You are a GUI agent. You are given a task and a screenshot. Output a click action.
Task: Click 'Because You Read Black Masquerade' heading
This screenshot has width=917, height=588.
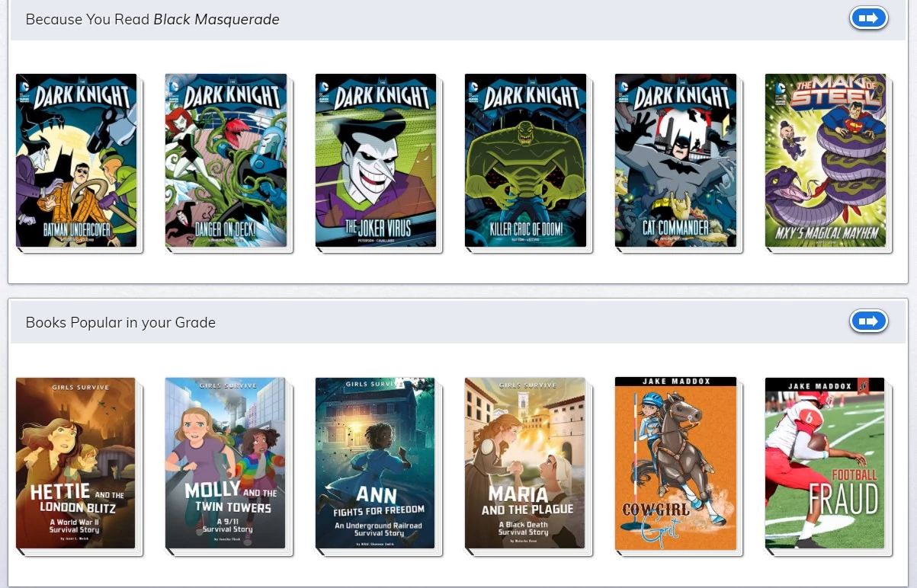(x=152, y=19)
